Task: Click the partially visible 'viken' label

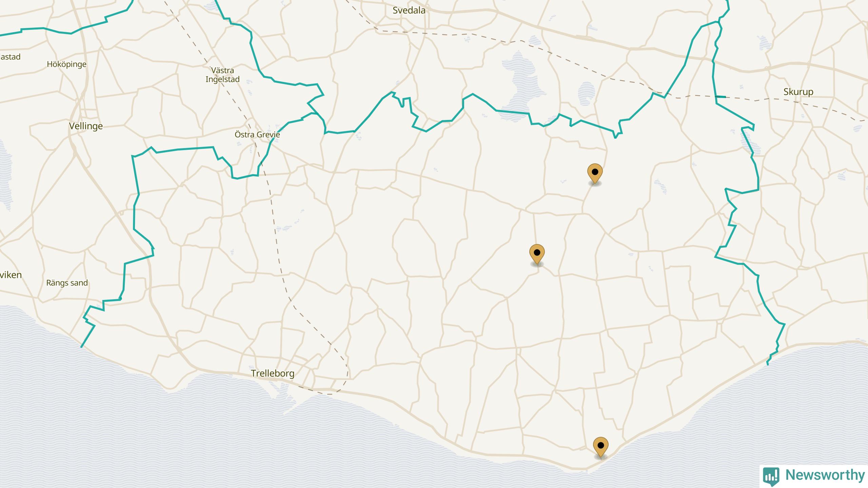Action: coord(11,275)
